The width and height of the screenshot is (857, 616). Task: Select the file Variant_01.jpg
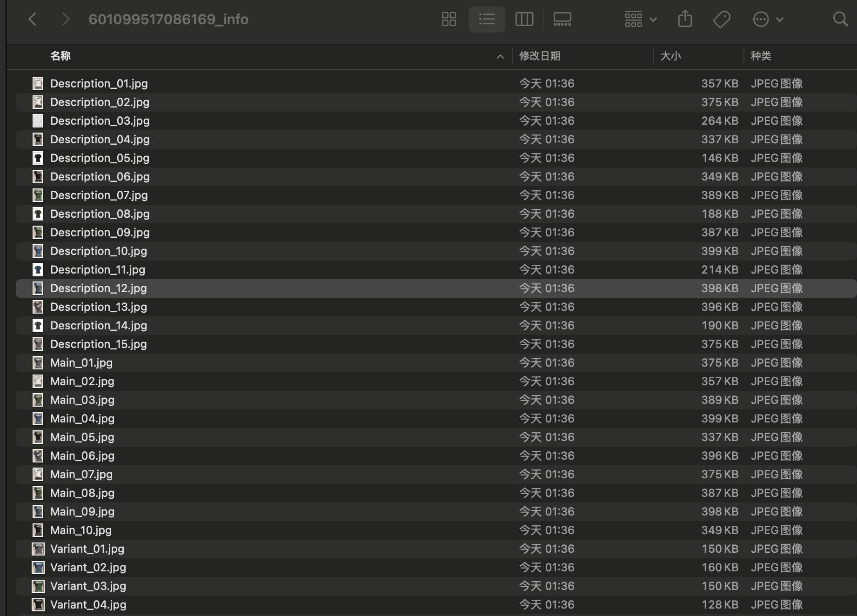point(436,549)
